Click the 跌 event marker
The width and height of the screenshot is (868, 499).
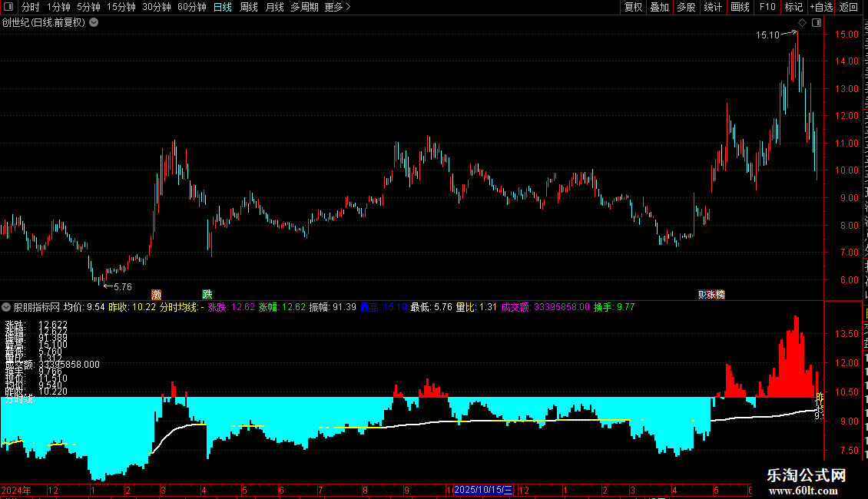point(207,294)
